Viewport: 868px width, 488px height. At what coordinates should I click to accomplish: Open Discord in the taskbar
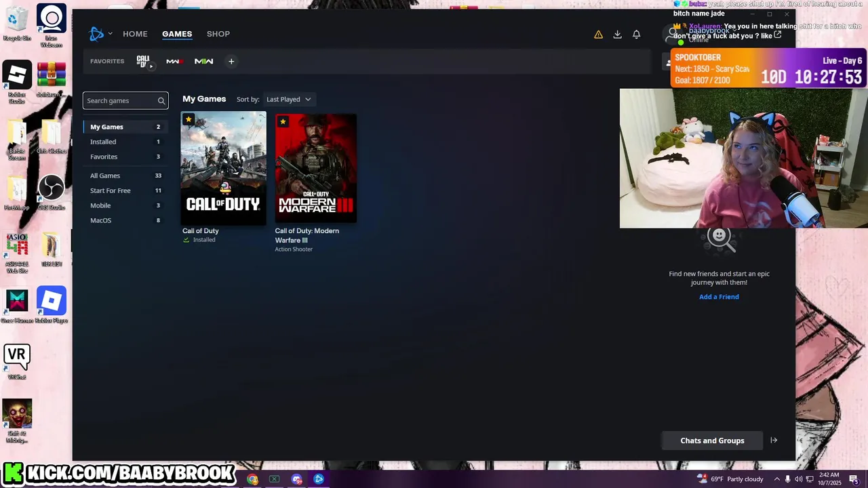(296, 479)
